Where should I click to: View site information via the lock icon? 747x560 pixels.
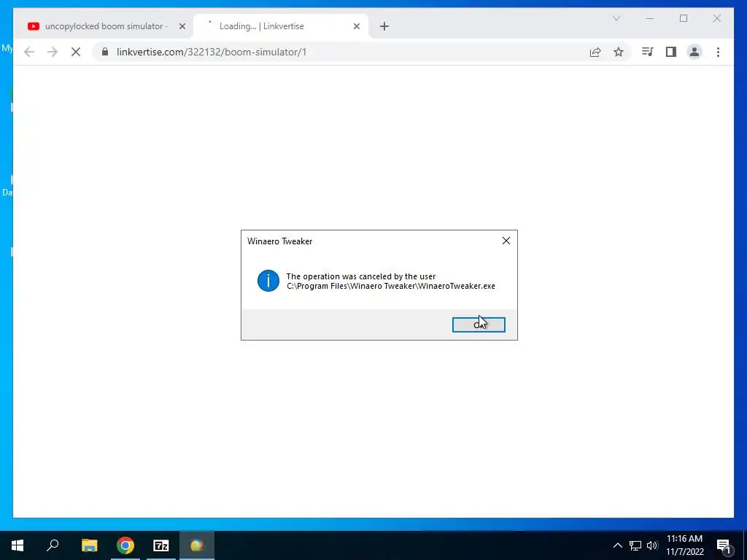tap(105, 52)
